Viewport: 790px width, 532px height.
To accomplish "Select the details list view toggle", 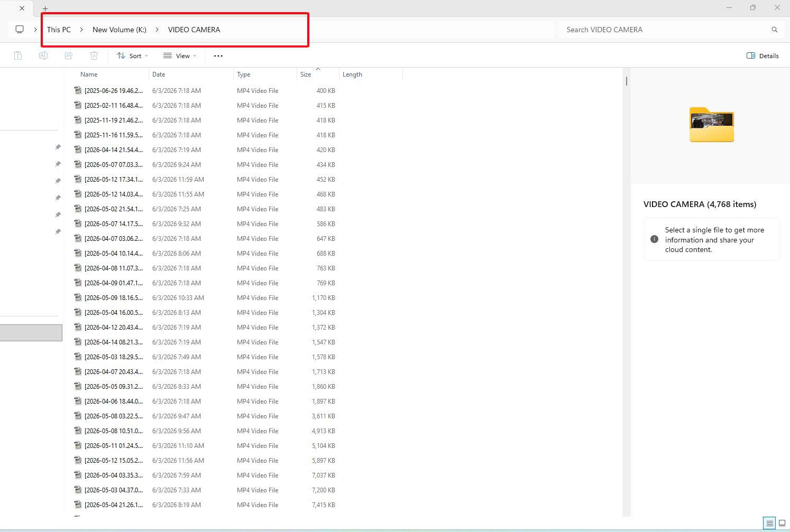I will pyautogui.click(x=769, y=523).
